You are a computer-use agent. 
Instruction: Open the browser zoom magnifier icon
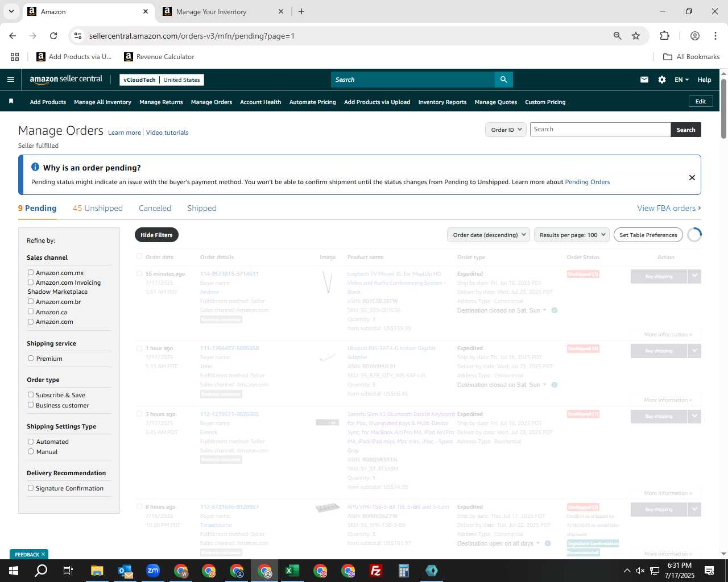coord(618,36)
